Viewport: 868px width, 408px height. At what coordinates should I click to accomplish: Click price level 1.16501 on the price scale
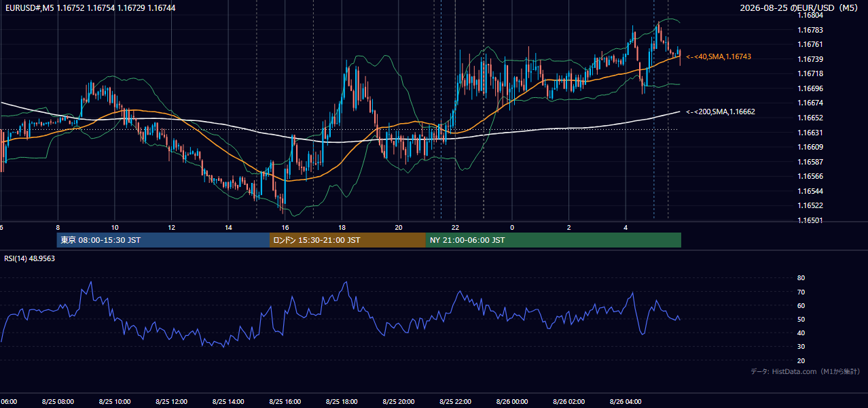[x=810, y=220]
